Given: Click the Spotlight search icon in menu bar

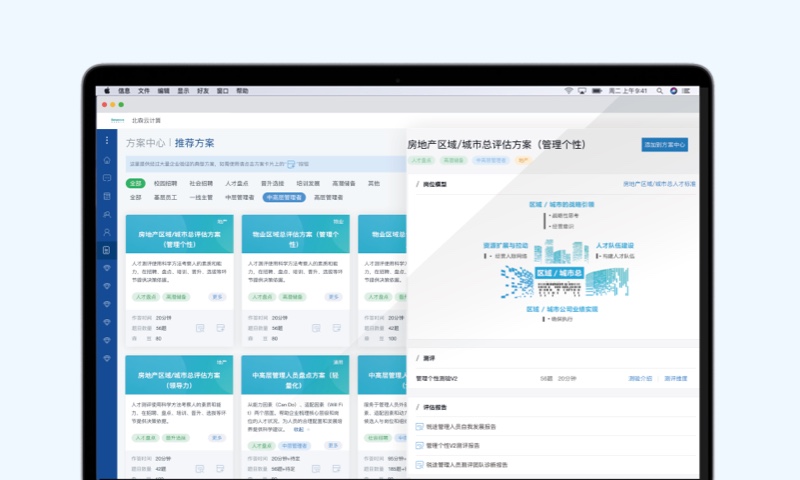Looking at the screenshot, I should [x=658, y=90].
